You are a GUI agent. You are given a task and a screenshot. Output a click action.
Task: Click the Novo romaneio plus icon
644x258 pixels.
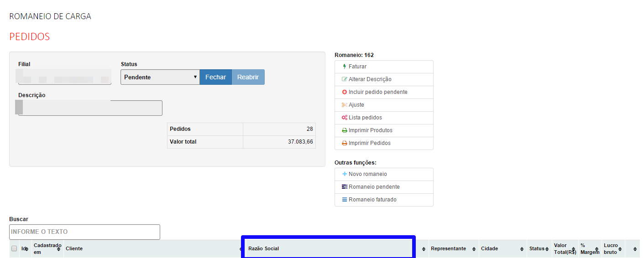[x=345, y=174]
